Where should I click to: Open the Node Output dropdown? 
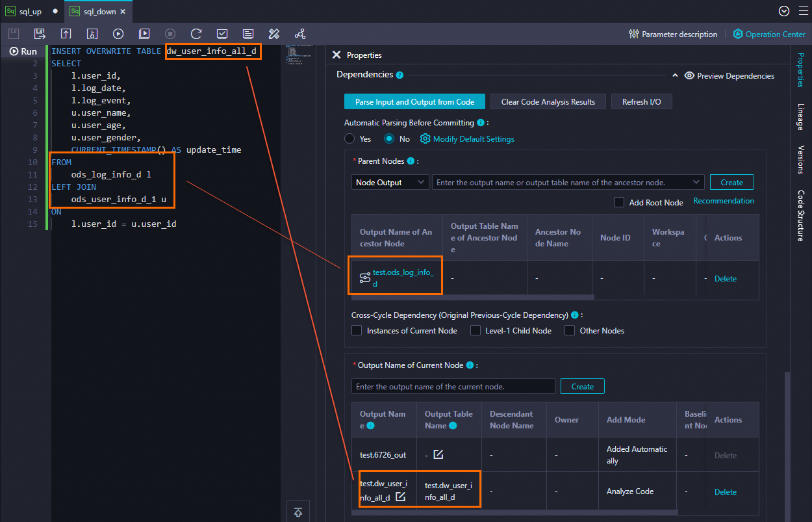[x=390, y=183]
